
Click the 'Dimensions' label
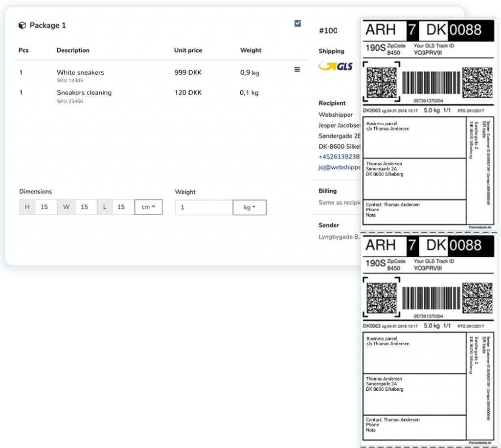coord(35,192)
